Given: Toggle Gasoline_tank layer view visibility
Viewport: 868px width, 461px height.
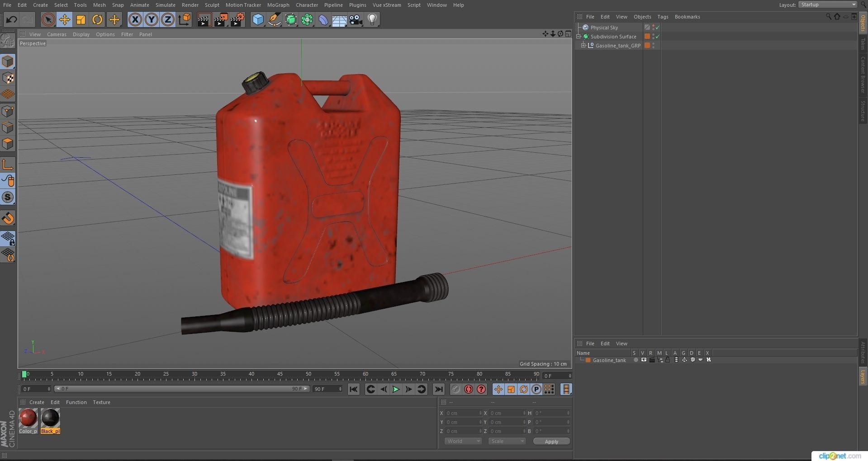Looking at the screenshot, I should coord(643,360).
